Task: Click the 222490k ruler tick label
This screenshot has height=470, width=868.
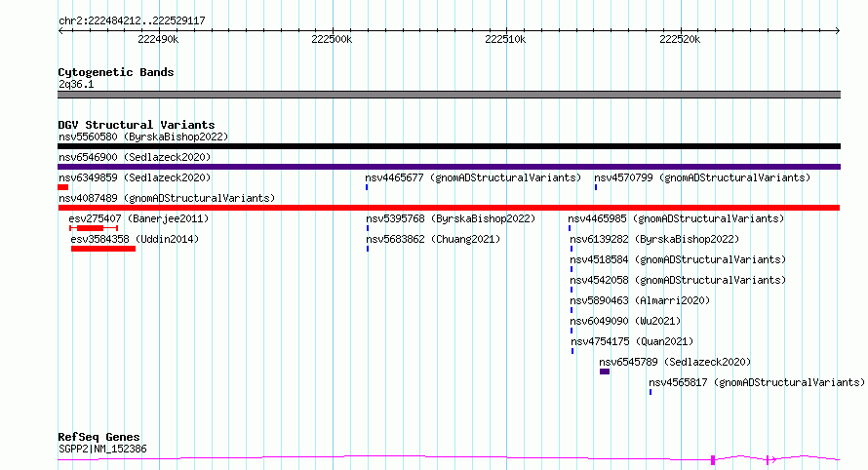Action: click(158, 39)
